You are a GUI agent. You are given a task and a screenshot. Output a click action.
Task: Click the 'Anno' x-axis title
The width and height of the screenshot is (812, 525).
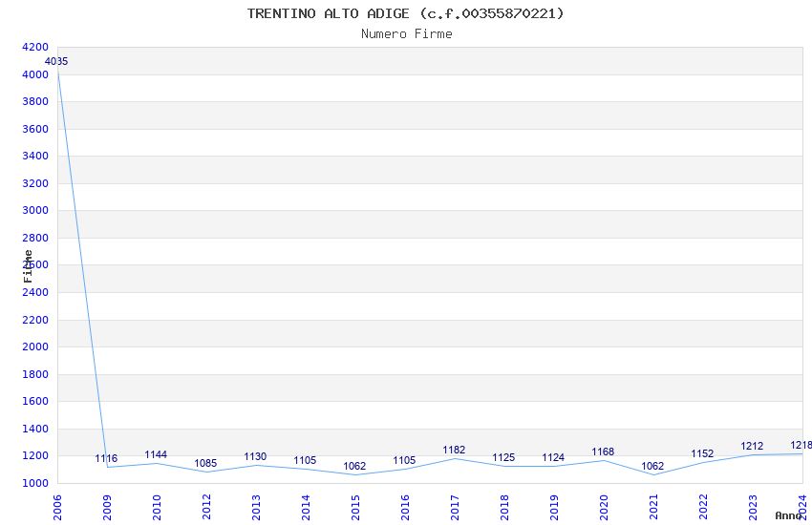pos(788,515)
